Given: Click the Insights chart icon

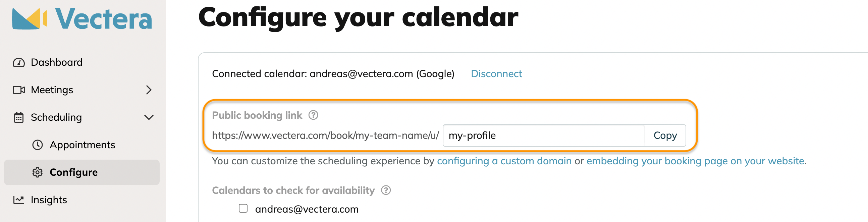Looking at the screenshot, I should pos(19,200).
